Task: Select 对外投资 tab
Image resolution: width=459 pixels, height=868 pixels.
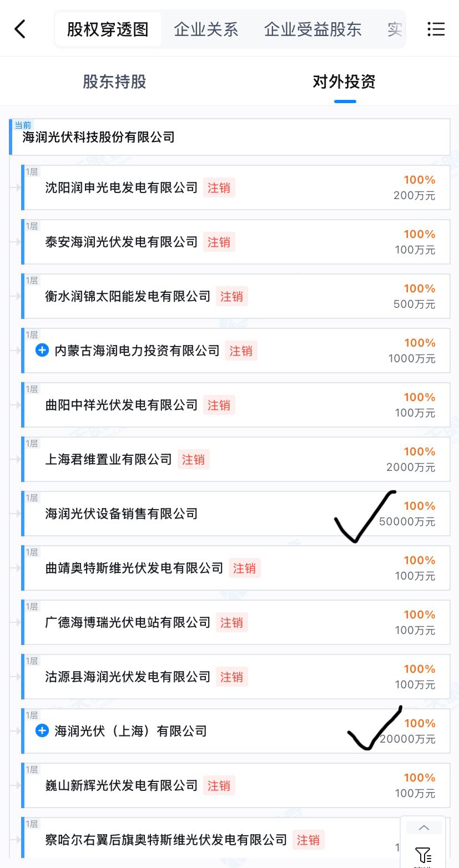Action: pyautogui.click(x=344, y=82)
